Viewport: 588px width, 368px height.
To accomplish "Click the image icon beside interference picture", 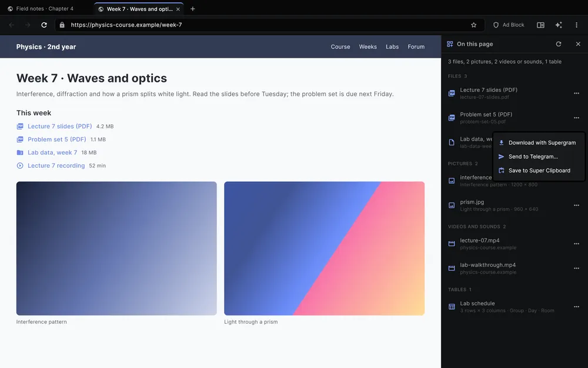I will coord(452,181).
